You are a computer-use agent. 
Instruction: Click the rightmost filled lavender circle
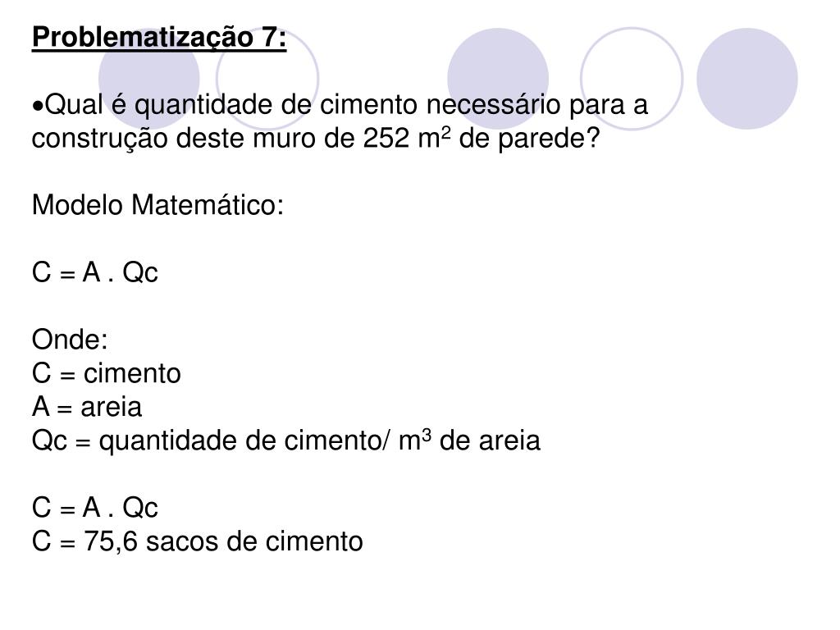pos(746,79)
